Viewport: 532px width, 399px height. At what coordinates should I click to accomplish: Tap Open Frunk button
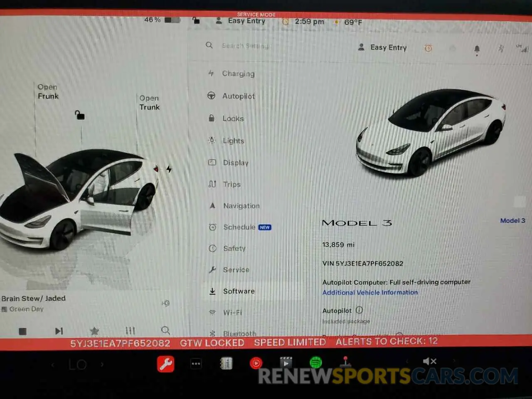(x=48, y=91)
